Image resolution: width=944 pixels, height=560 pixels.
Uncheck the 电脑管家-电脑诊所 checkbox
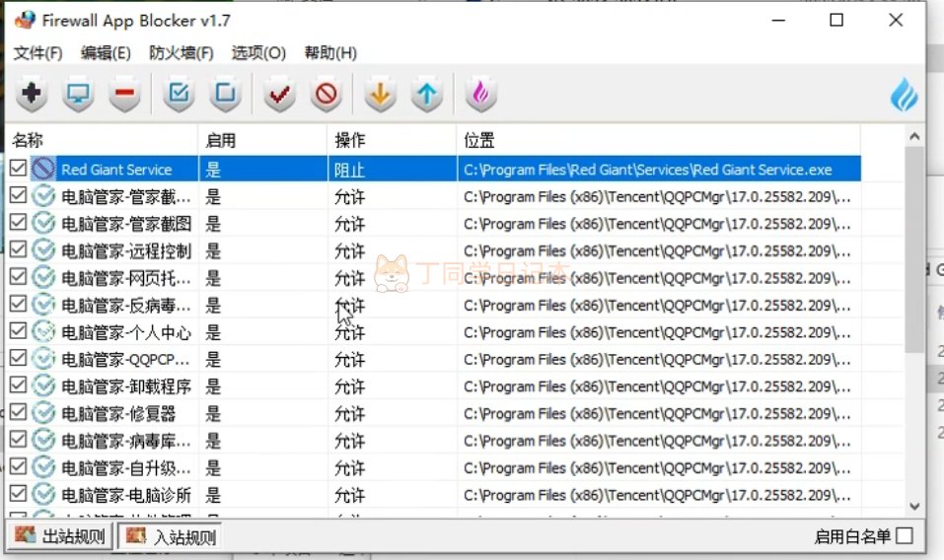pyautogui.click(x=18, y=493)
